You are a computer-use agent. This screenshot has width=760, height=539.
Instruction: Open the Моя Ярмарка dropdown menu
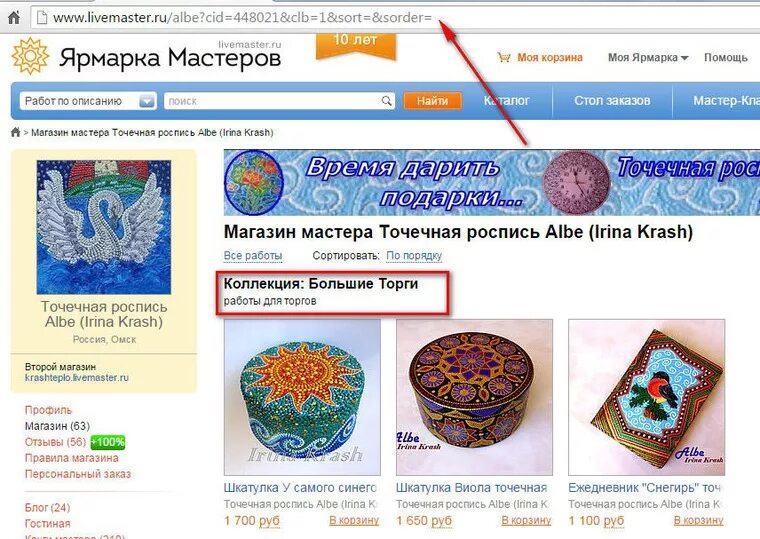(648, 58)
